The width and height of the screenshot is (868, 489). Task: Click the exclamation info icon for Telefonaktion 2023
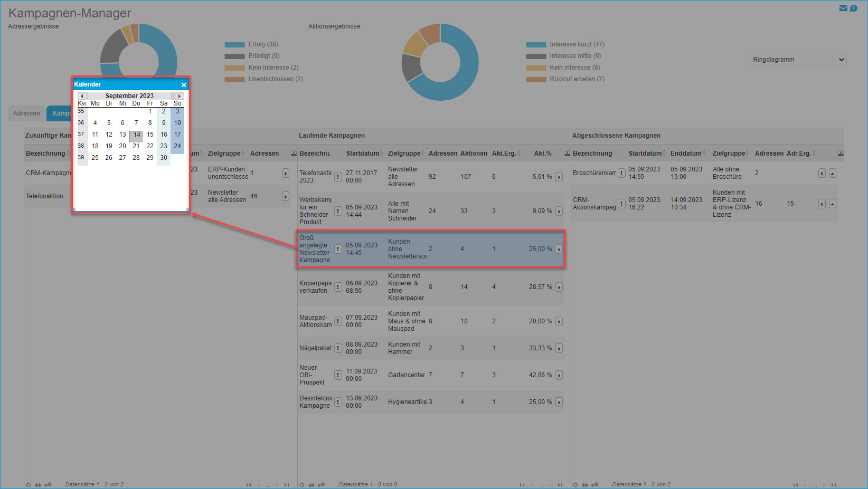338,177
